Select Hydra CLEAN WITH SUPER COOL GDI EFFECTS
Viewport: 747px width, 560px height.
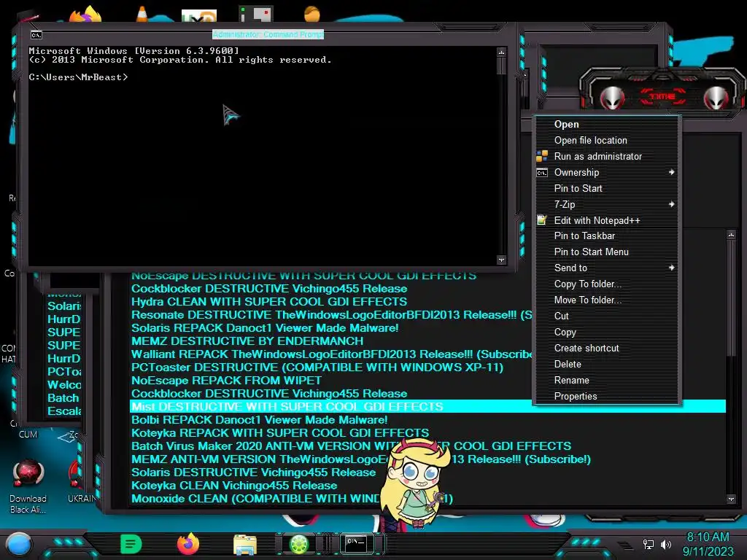pyautogui.click(x=269, y=302)
